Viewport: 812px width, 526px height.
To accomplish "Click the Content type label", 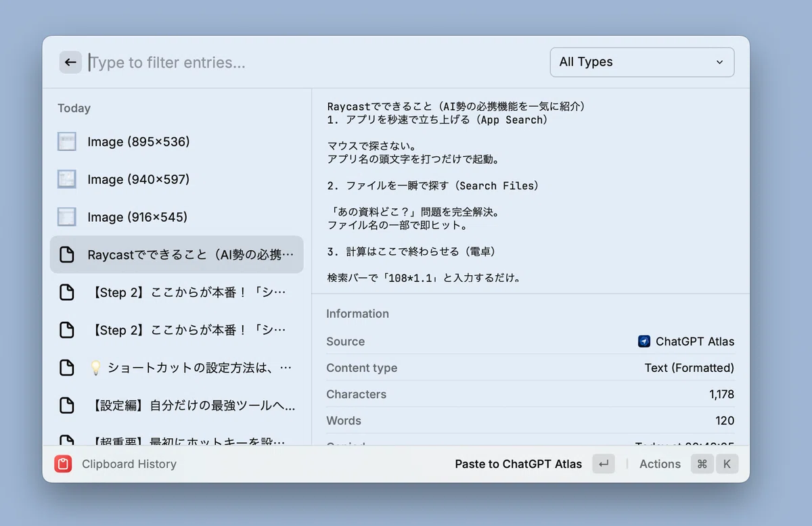I will click(361, 368).
